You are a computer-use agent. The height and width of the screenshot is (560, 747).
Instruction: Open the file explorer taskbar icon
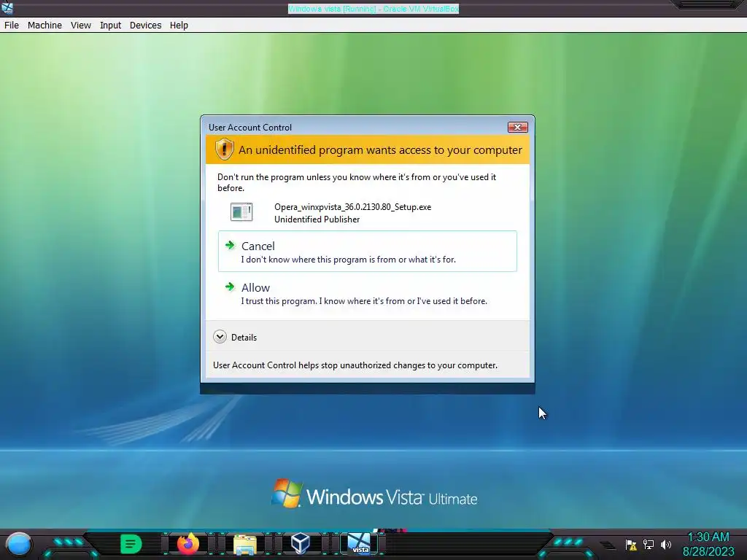[245, 545]
